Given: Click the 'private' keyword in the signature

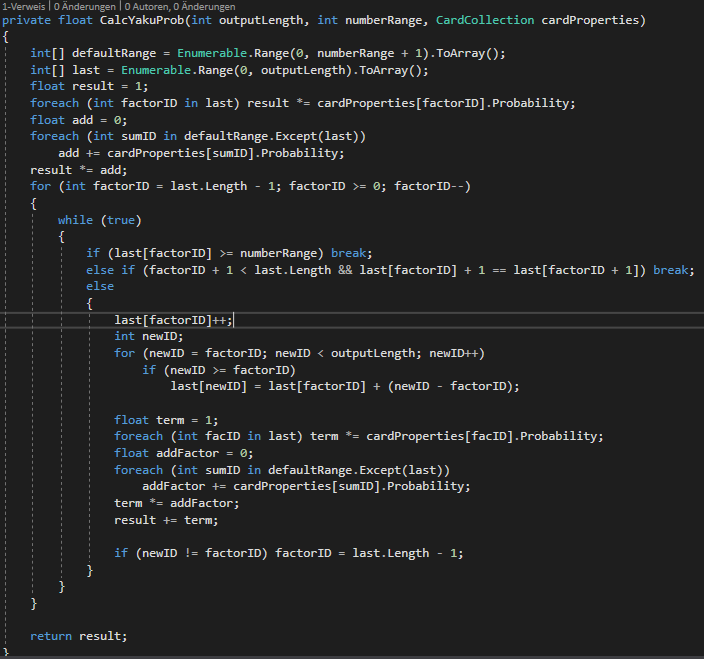Looking at the screenshot, I should tap(26, 20).
